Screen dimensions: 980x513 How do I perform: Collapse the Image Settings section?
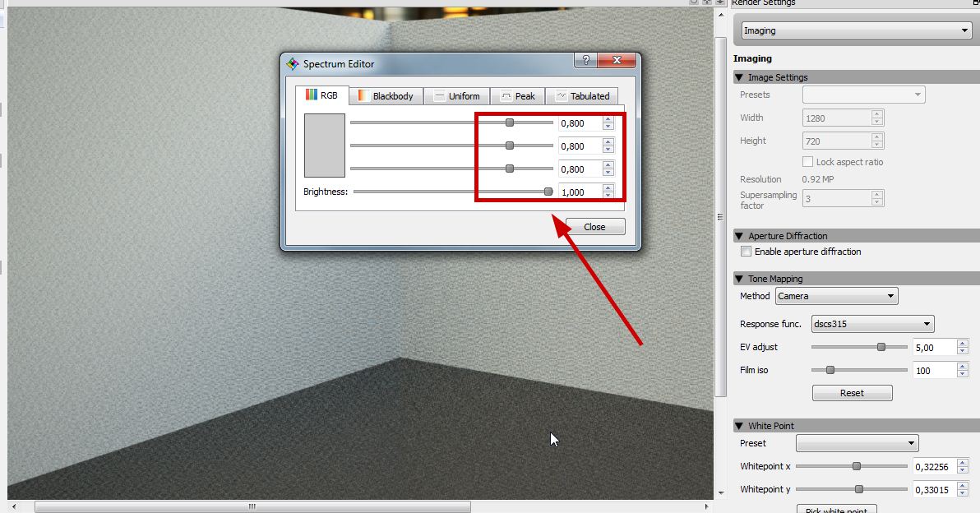739,77
